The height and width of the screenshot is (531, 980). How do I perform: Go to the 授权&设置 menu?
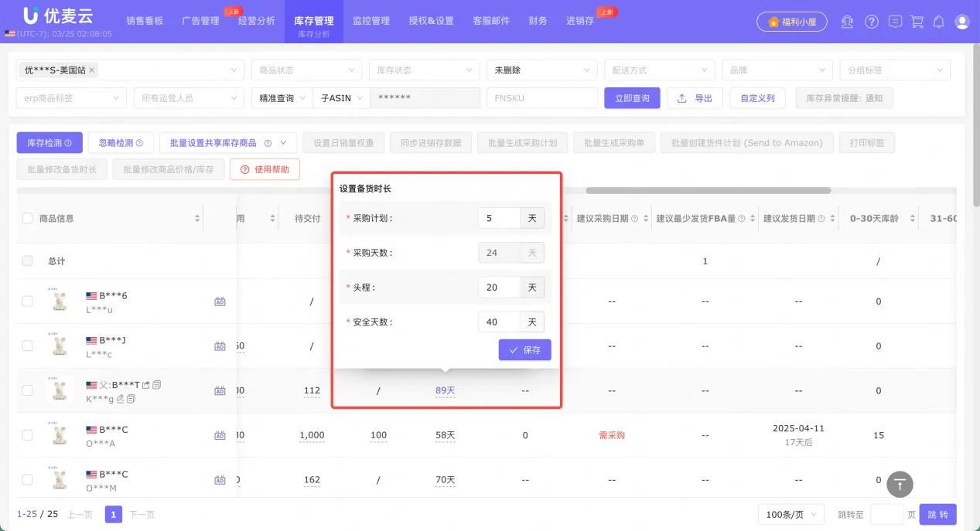(432, 21)
